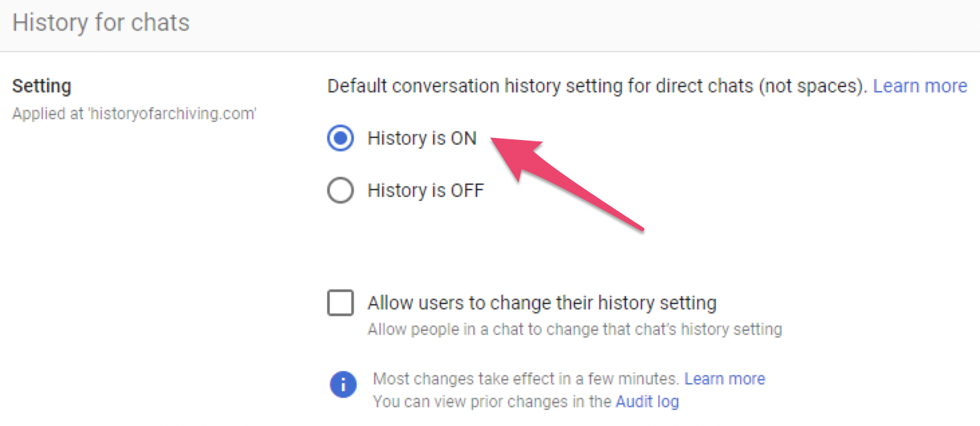Viewport: 980px width, 426px height.
Task: Click 'Allow people in a chat' helper text
Action: pyautogui.click(x=574, y=330)
